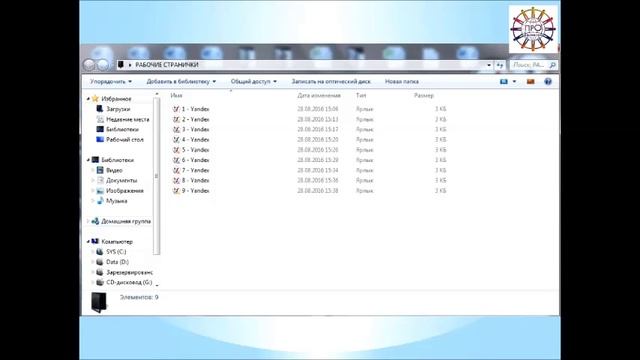Open the Упорядочить menu
Viewport: 640px width, 360px height.
[111, 82]
